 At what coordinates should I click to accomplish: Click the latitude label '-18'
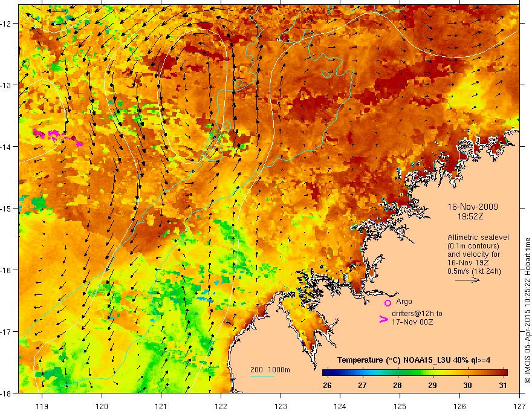pyautogui.click(x=6, y=393)
